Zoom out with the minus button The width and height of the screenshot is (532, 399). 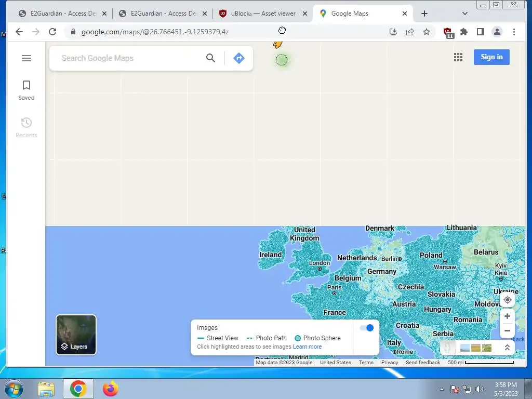(x=507, y=330)
